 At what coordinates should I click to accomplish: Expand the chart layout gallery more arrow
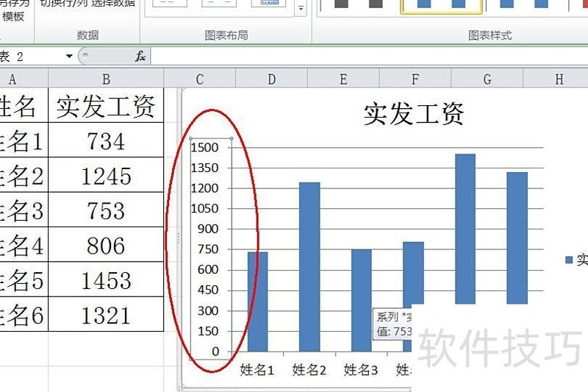(x=301, y=8)
